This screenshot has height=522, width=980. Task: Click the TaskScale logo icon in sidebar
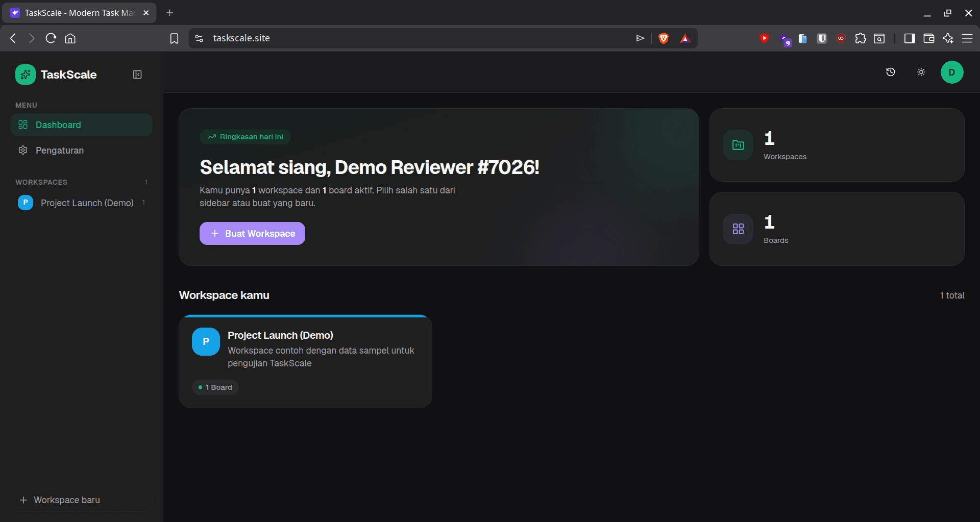coord(25,74)
